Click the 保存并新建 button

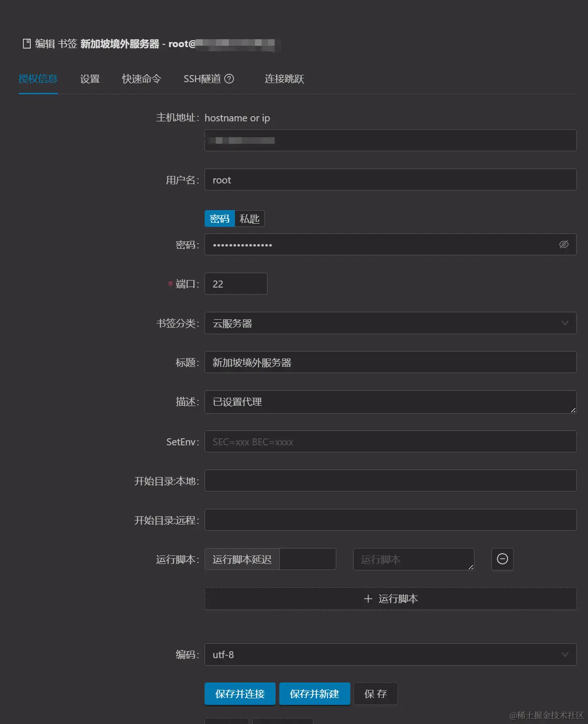[315, 694]
